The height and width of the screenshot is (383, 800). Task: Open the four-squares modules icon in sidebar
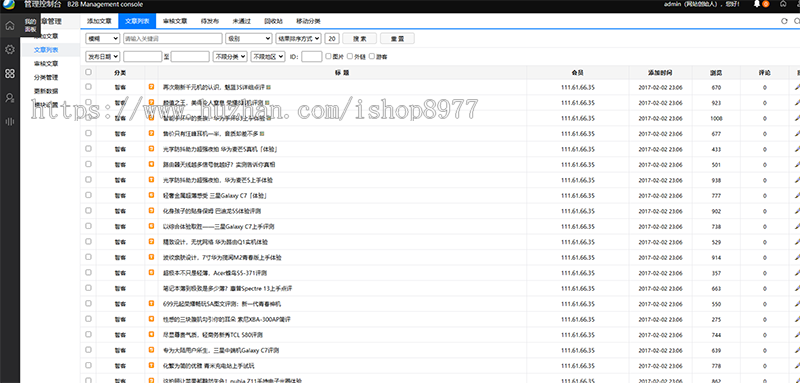(x=10, y=74)
